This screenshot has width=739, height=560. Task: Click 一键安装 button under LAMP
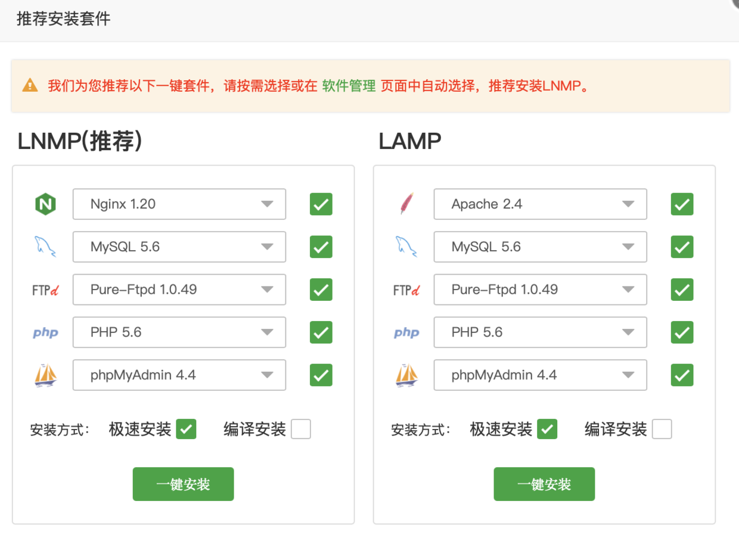pyautogui.click(x=544, y=484)
